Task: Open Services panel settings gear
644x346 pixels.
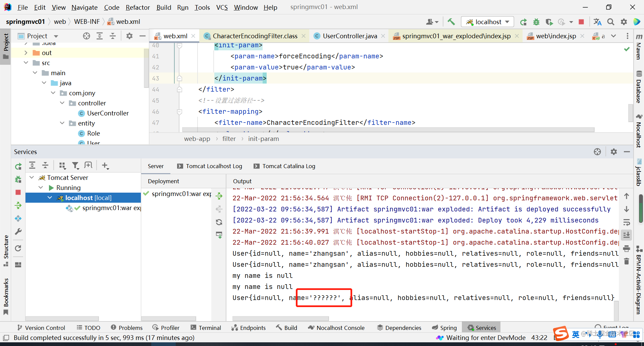Action: [614, 152]
